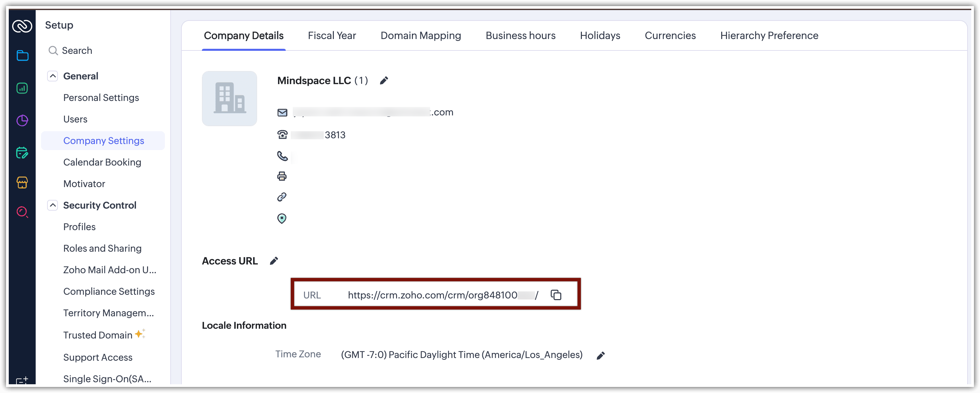Viewport: 980px width, 393px height.
Task: Click the pencil next to Mindspace LLC
Action: pyautogui.click(x=384, y=80)
